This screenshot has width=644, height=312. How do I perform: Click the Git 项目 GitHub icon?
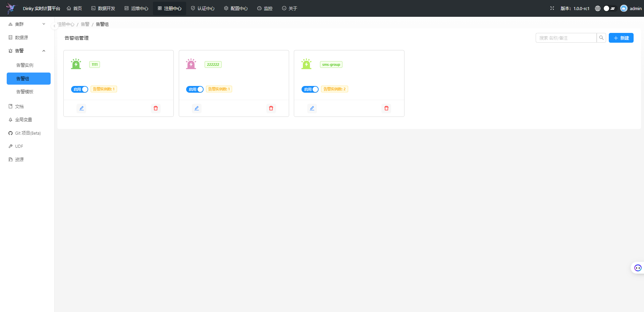coord(10,133)
